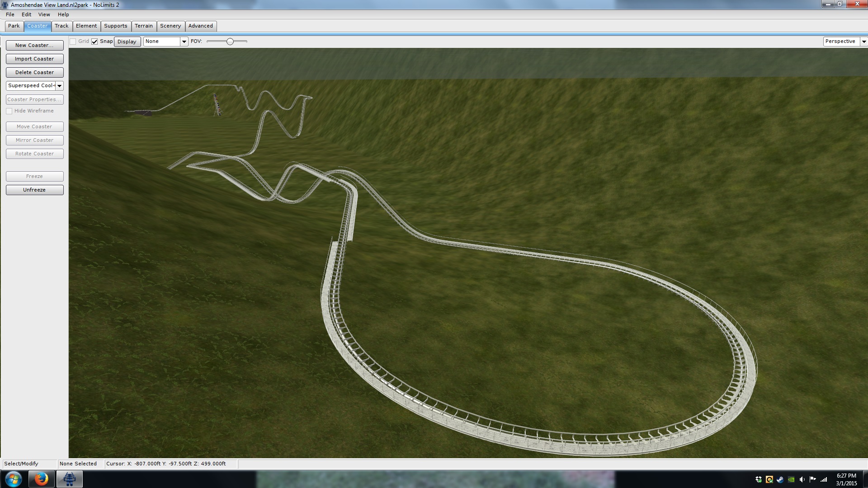Image resolution: width=868 pixels, height=488 pixels.
Task: Open the volume speaker icon
Action: coord(802,479)
